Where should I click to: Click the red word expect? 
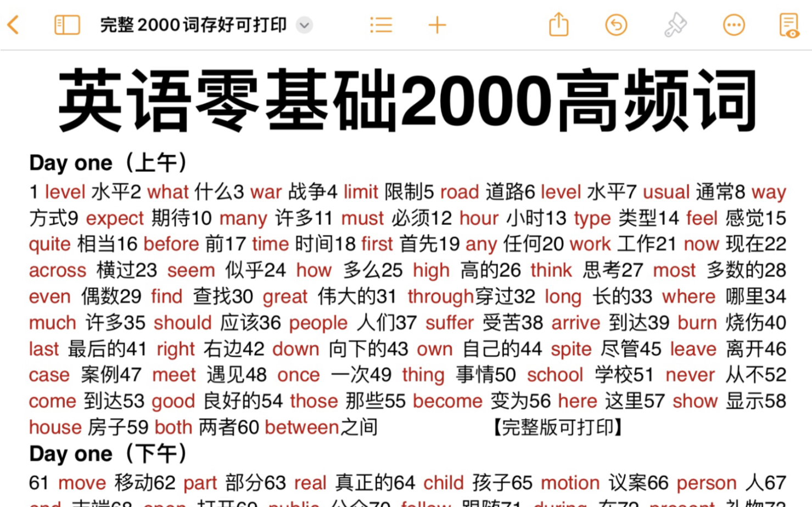[x=115, y=218]
